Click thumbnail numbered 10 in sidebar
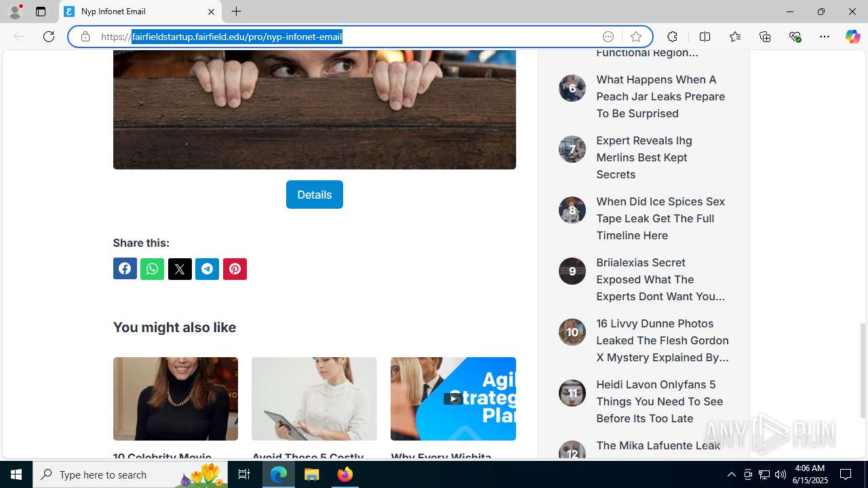The height and width of the screenshot is (488, 868). [572, 332]
